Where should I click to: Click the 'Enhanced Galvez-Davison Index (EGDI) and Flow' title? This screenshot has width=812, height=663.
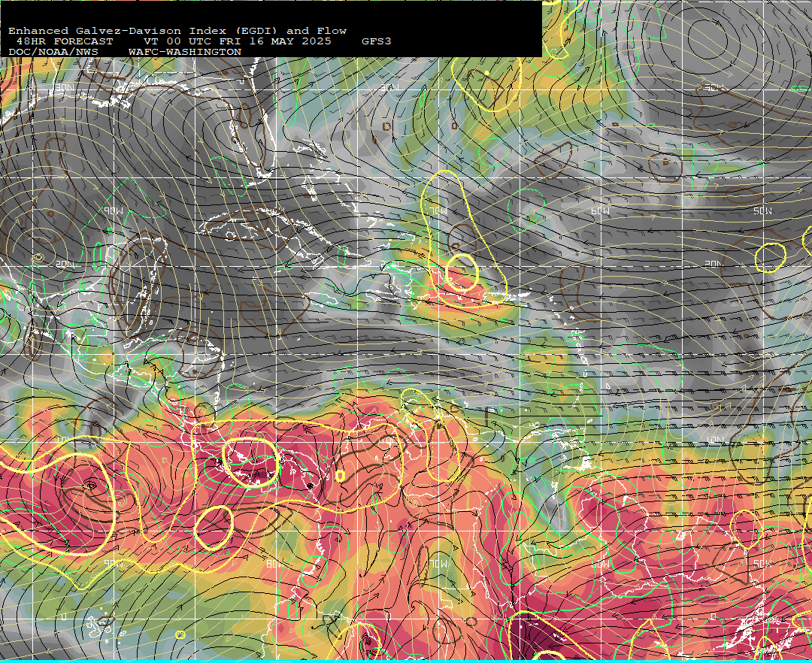[177, 31]
